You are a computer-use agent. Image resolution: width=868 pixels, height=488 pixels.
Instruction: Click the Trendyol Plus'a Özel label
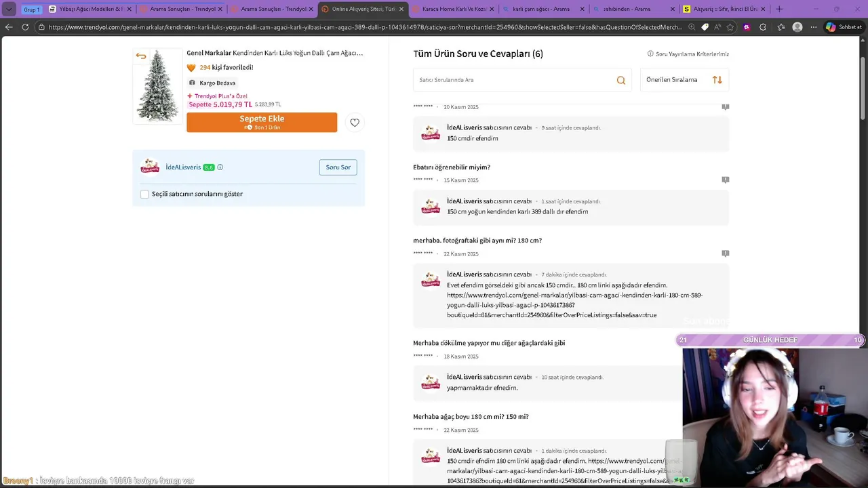217,96
